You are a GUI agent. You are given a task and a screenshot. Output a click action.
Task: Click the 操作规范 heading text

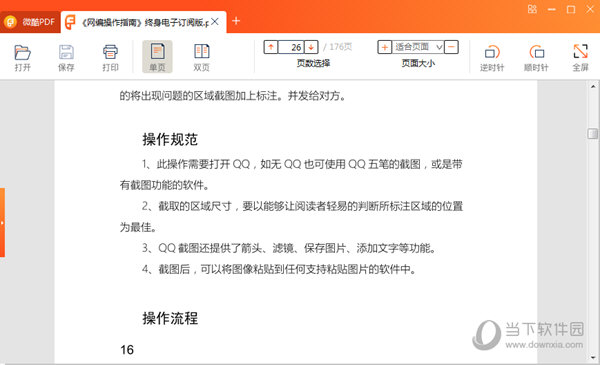pos(170,139)
